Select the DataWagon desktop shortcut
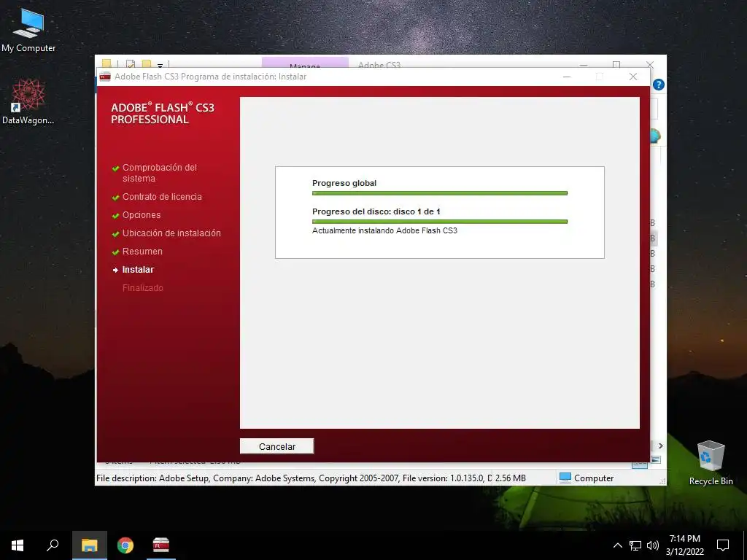 pyautogui.click(x=28, y=102)
